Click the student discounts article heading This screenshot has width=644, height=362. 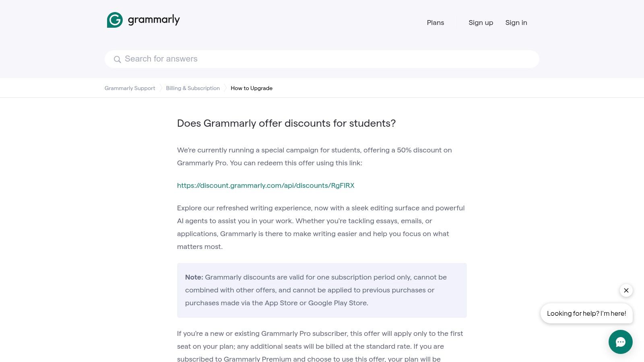[286, 123]
